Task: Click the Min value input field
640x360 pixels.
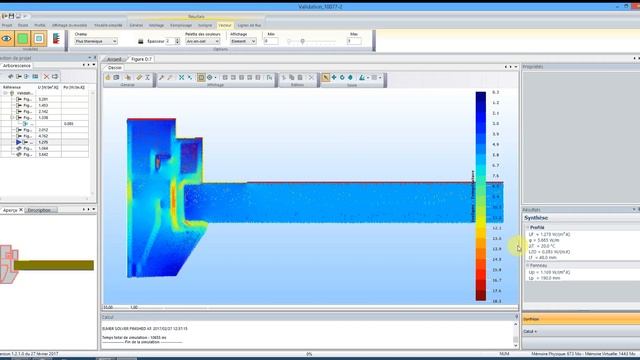Action: pyautogui.click(x=271, y=41)
